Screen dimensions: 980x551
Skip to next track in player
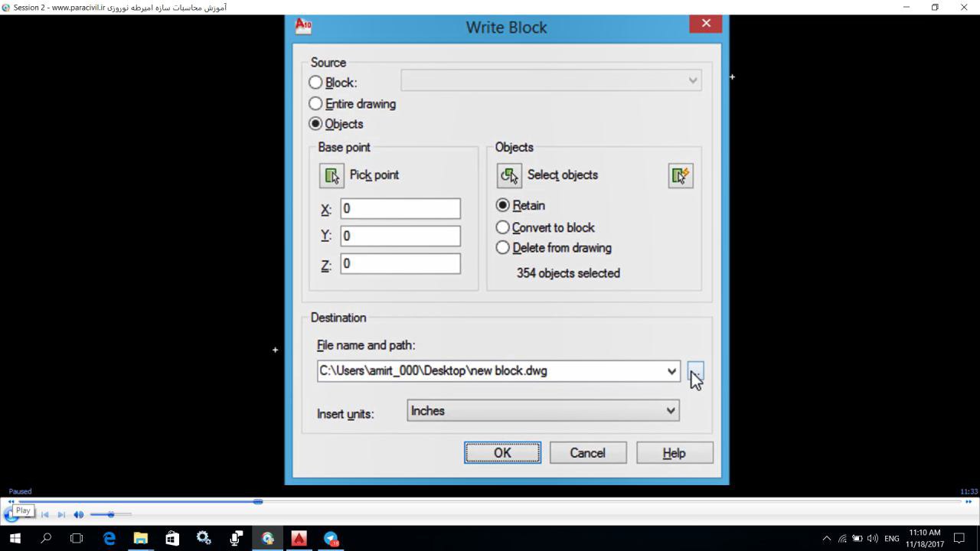tap(61, 514)
